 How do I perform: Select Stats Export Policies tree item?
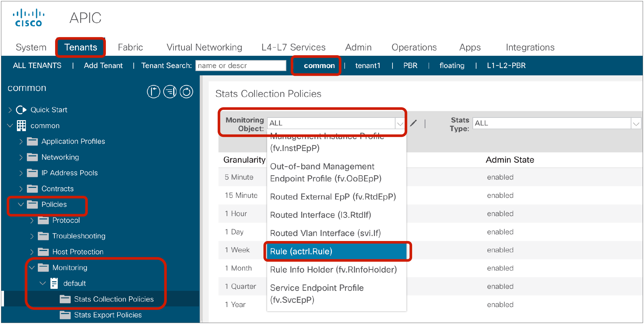pyautogui.click(x=108, y=315)
